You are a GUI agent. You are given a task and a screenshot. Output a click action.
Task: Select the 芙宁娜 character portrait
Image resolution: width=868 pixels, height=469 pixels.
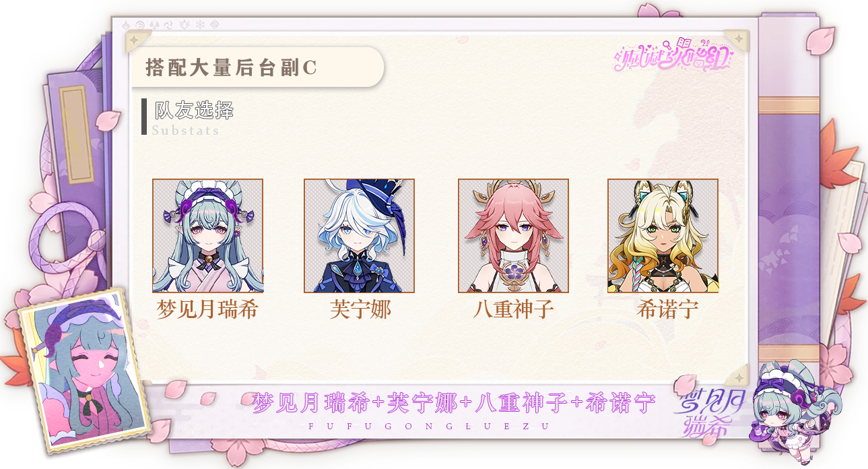coord(359,236)
